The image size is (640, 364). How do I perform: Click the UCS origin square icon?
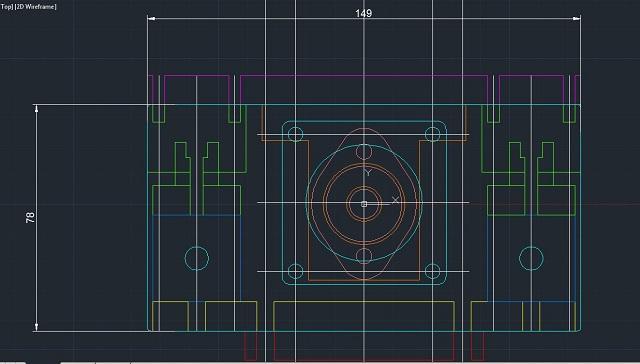(x=364, y=204)
